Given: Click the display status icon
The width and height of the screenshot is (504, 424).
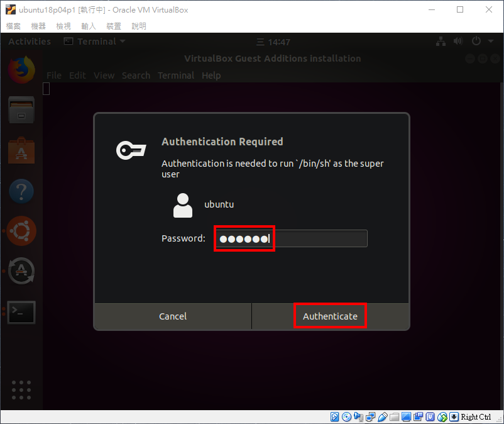Looking at the screenshot, I should [x=407, y=417].
